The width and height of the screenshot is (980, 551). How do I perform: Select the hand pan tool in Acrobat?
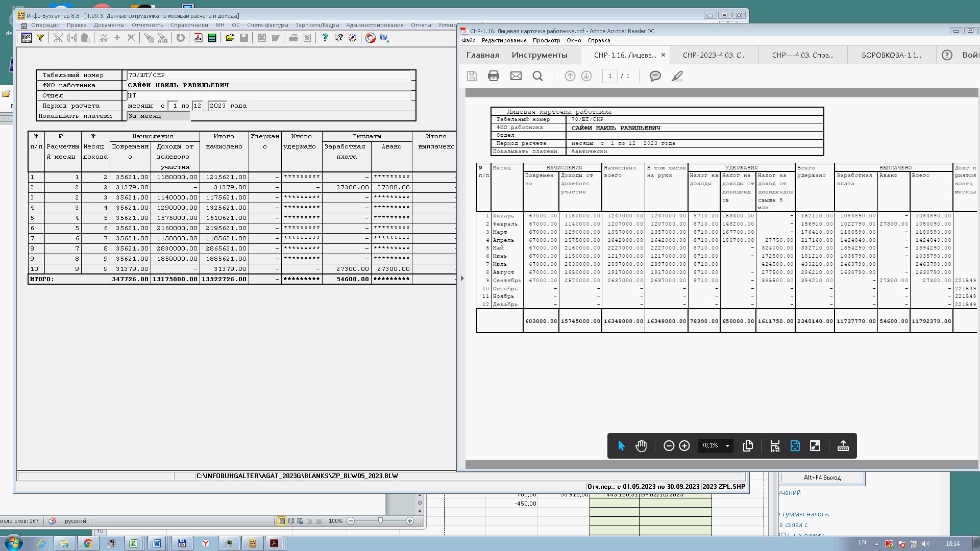(x=641, y=446)
